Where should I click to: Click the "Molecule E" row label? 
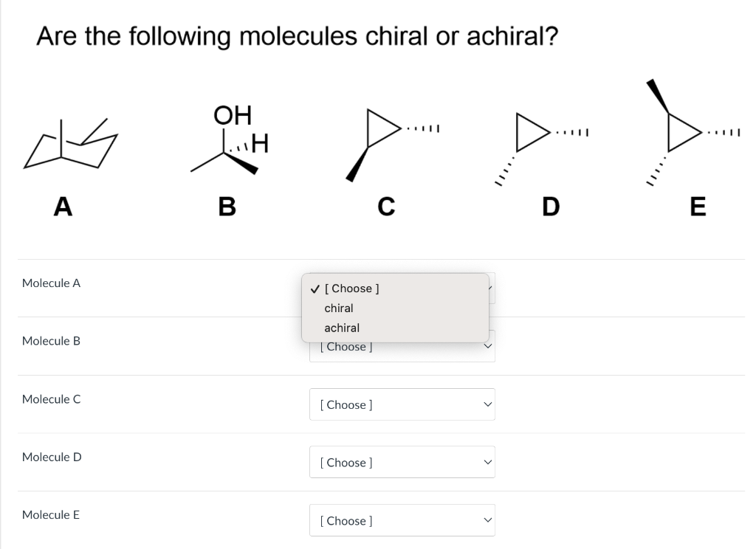(x=51, y=515)
